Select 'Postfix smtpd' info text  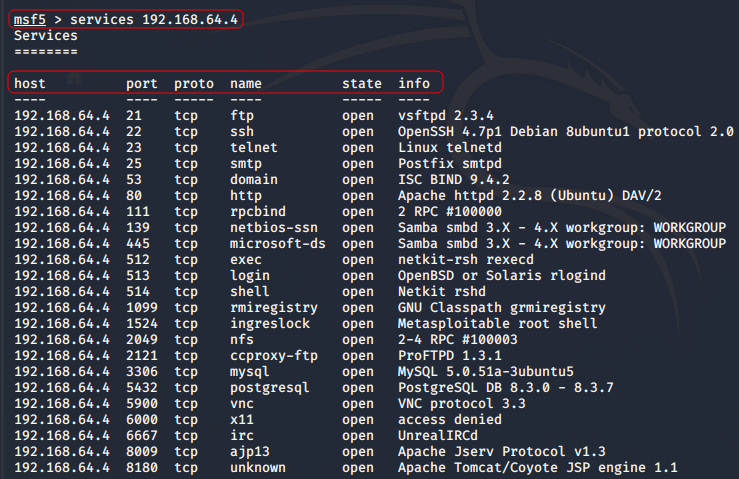click(x=450, y=164)
